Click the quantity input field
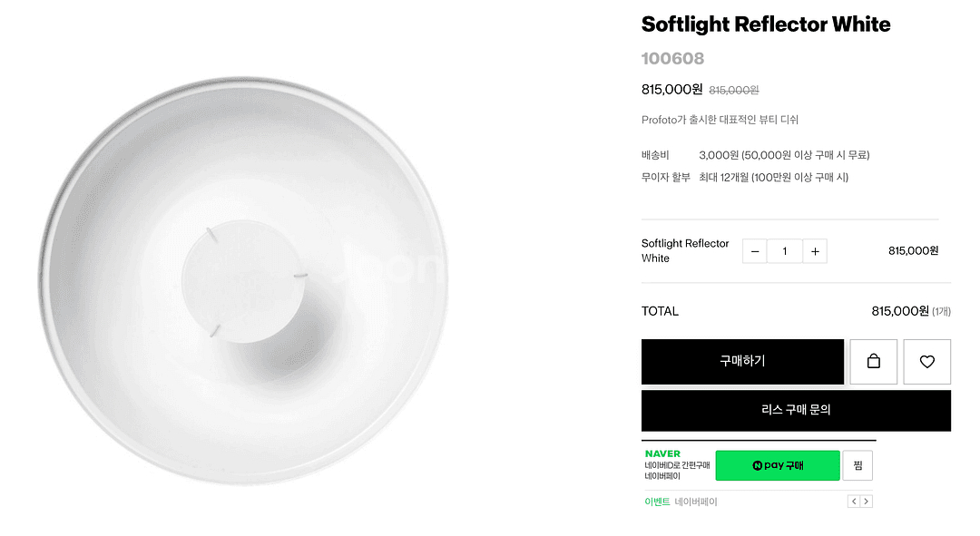This screenshot has width=980, height=536. [x=785, y=251]
